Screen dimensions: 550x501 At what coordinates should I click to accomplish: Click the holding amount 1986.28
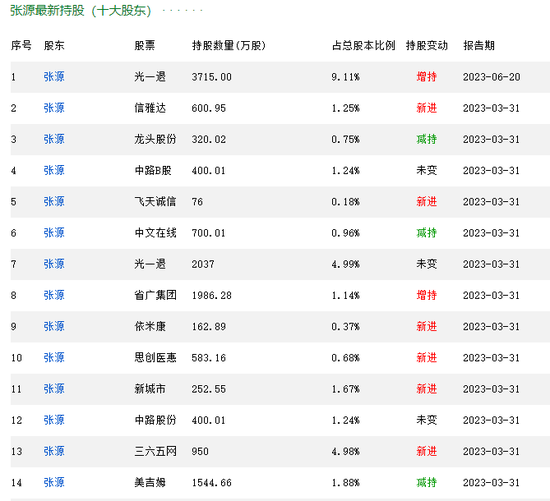[212, 296]
